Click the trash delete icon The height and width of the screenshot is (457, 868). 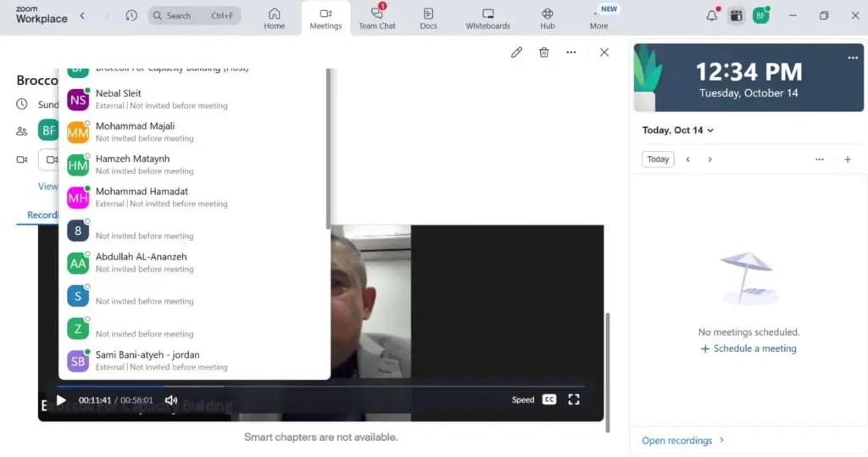coord(544,53)
